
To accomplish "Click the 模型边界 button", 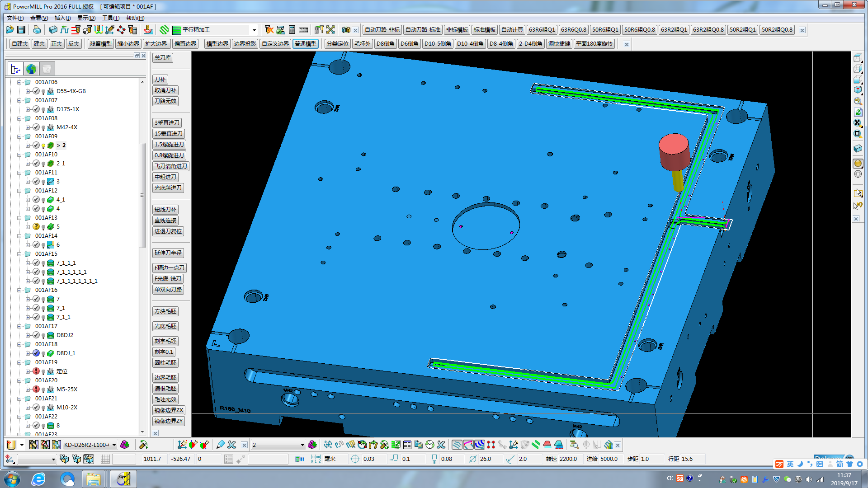I will click(217, 44).
